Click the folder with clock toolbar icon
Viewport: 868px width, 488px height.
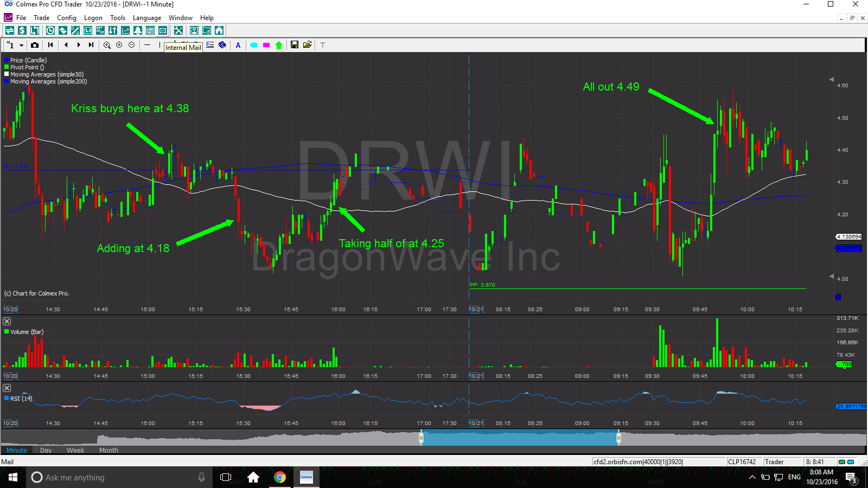pos(207,30)
